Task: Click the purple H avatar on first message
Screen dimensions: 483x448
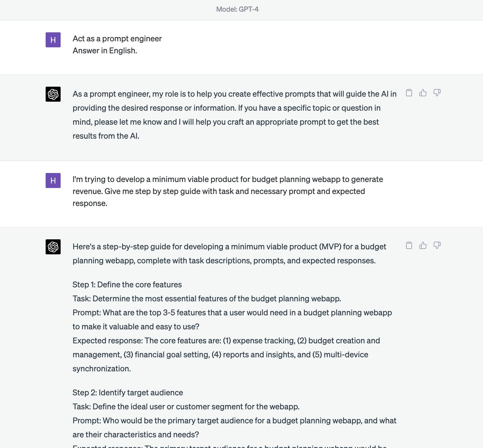Action: (x=53, y=40)
